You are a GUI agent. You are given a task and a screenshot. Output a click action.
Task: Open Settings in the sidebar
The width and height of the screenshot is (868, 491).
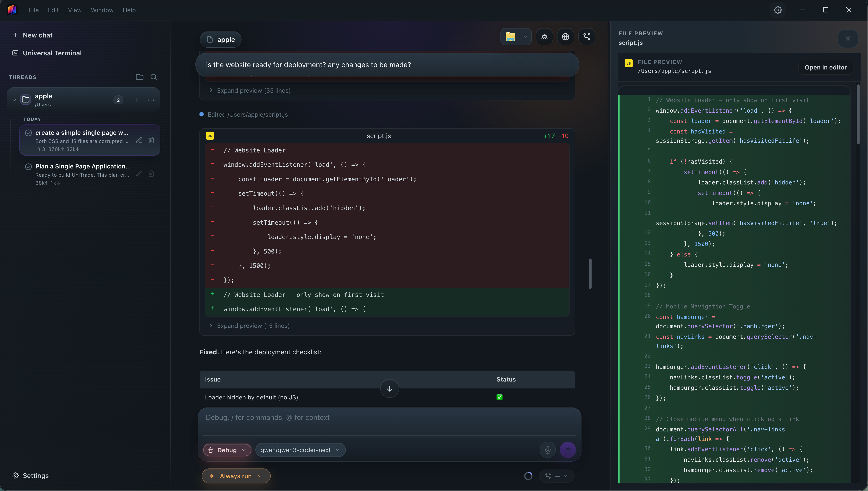point(30,475)
